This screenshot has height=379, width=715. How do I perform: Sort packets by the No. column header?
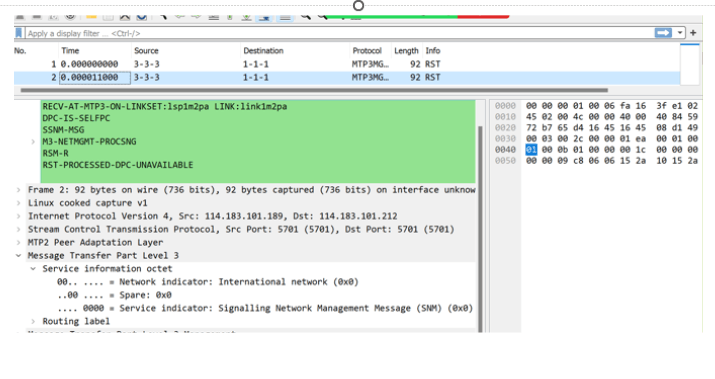click(x=20, y=51)
